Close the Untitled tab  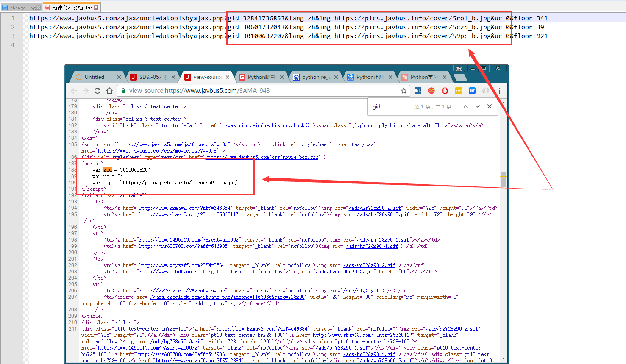coord(119,77)
